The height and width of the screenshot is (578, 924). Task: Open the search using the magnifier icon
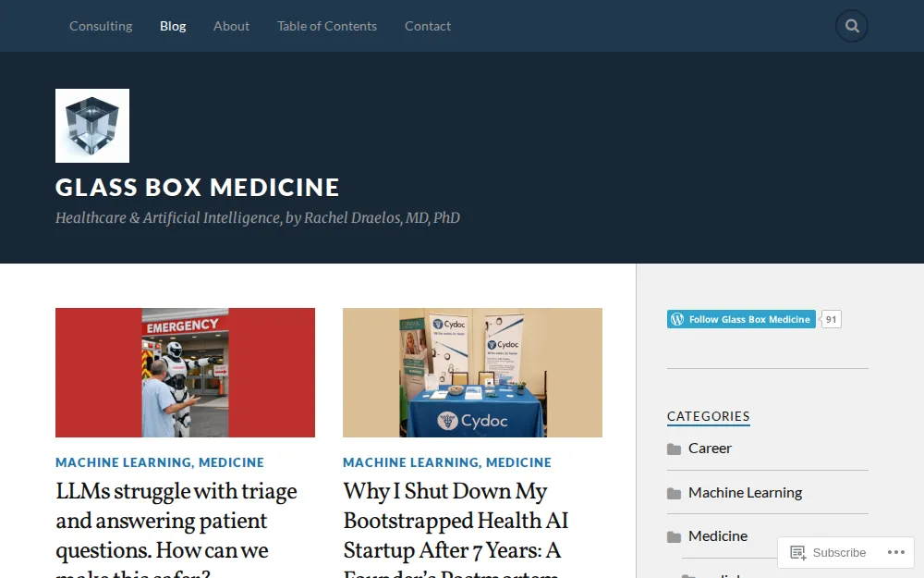click(851, 26)
